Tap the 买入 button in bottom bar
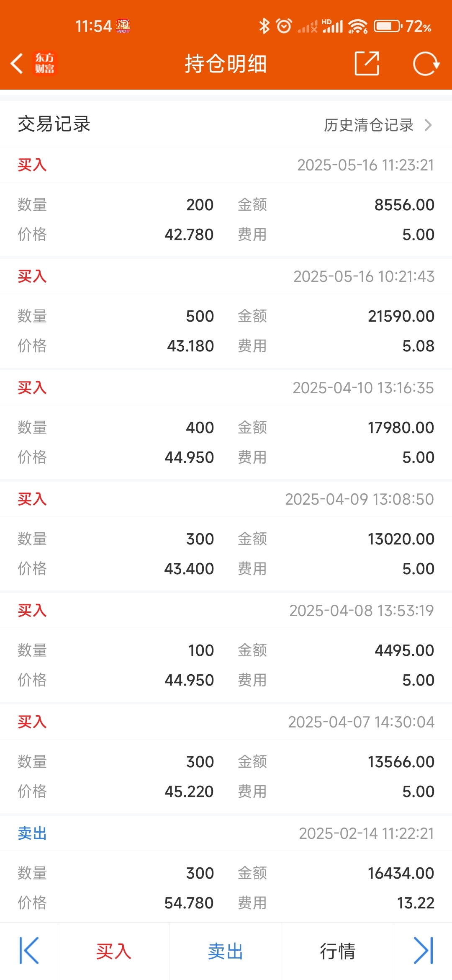This screenshot has width=452, height=980. (x=114, y=951)
